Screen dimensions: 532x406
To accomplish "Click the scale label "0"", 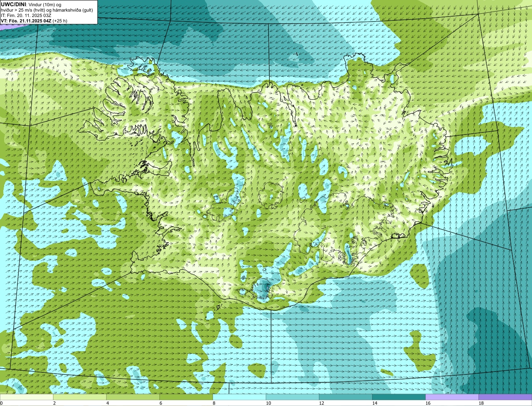I will click(2, 403).
